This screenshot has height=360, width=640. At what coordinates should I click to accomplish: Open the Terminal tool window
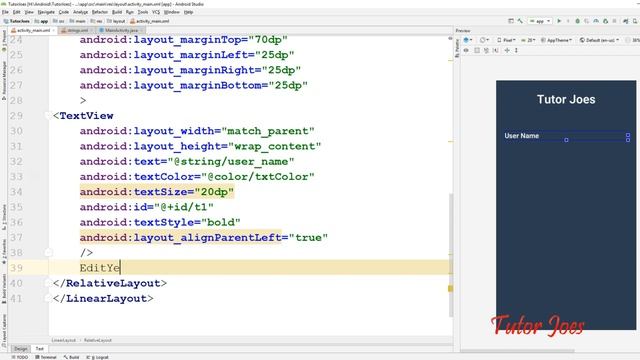[x=46, y=357]
